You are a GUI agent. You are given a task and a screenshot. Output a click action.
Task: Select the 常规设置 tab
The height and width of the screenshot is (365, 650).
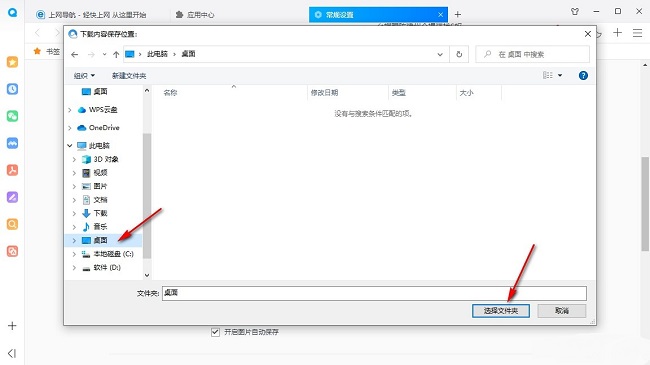point(378,15)
